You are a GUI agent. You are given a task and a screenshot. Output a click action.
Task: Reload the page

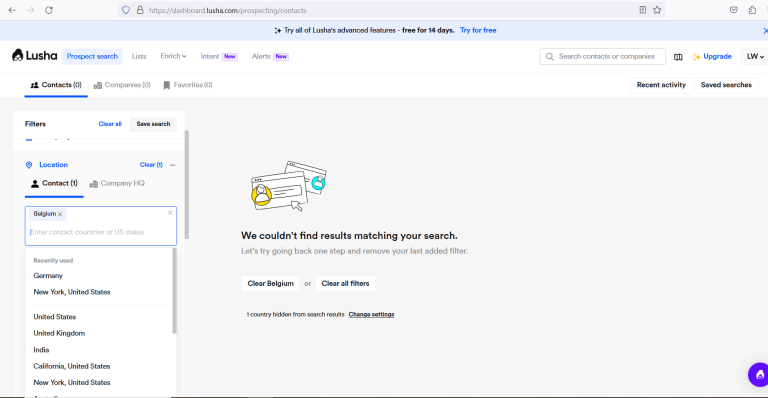coord(49,10)
